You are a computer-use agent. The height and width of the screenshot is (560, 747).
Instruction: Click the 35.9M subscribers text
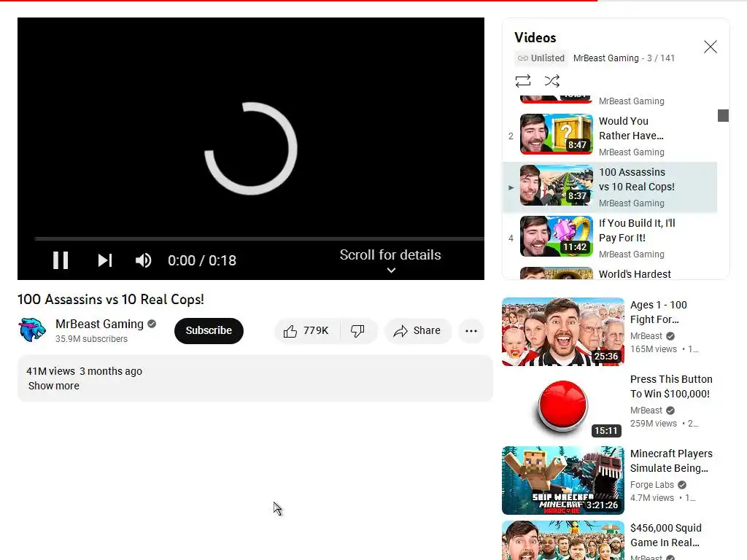point(91,339)
